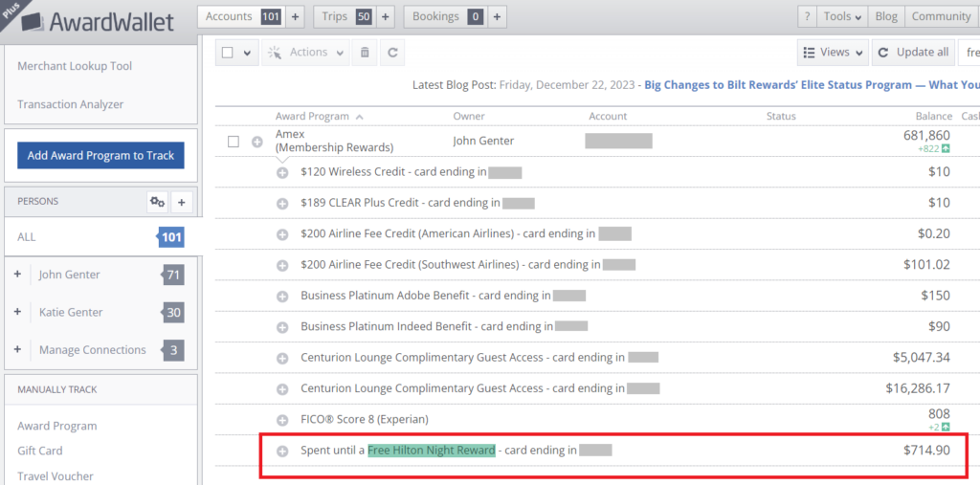Click the Owner column header

point(469,117)
